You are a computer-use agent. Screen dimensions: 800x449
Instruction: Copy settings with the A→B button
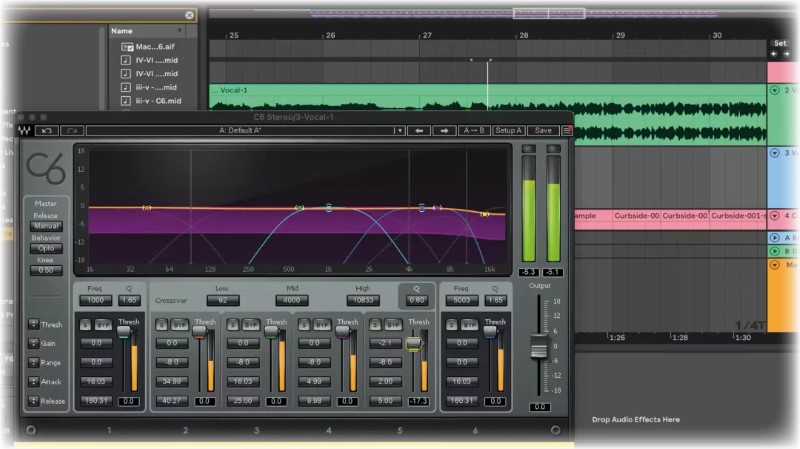474,131
